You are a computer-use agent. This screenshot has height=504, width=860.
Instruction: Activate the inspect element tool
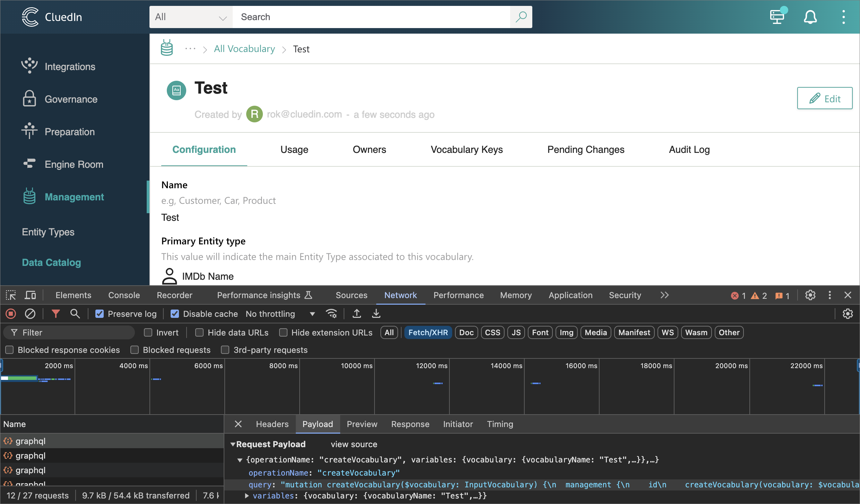click(x=11, y=295)
